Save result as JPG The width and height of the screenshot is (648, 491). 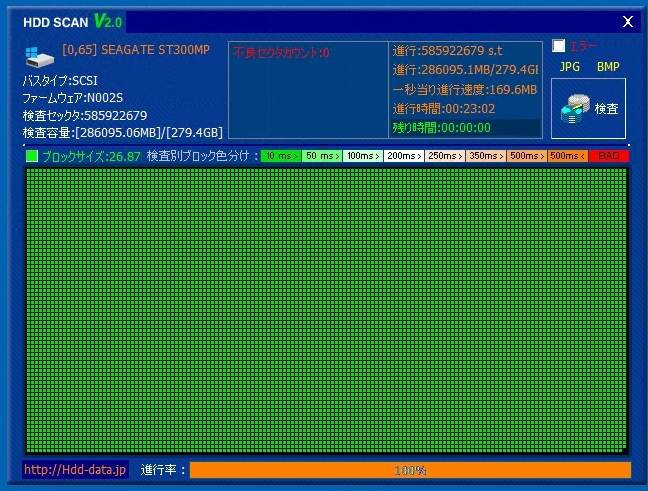click(569, 67)
